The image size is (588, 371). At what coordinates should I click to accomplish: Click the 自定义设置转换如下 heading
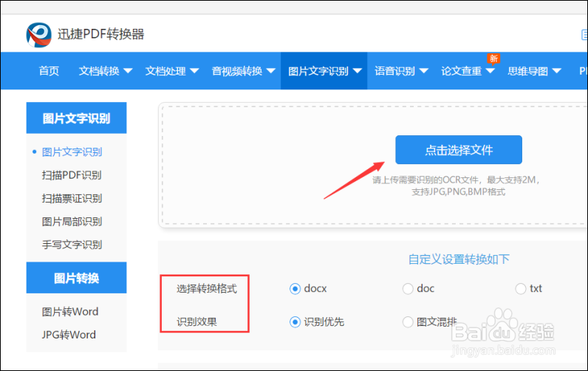tap(459, 259)
